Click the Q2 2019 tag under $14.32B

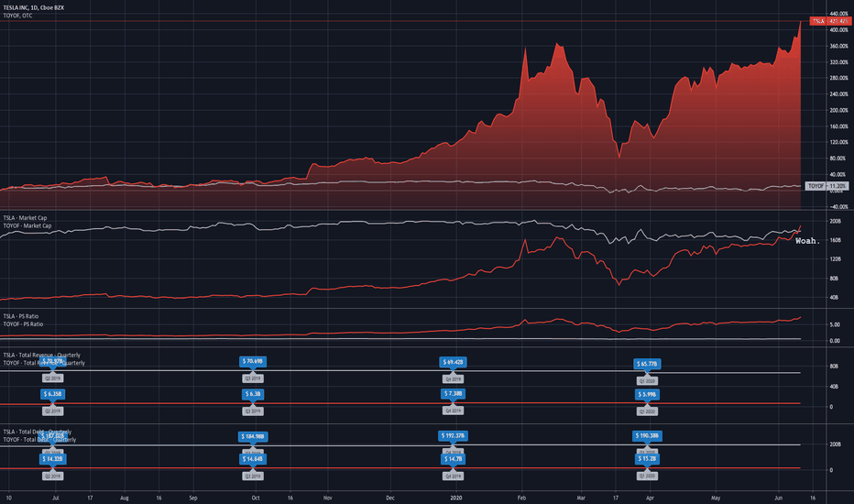(53, 477)
